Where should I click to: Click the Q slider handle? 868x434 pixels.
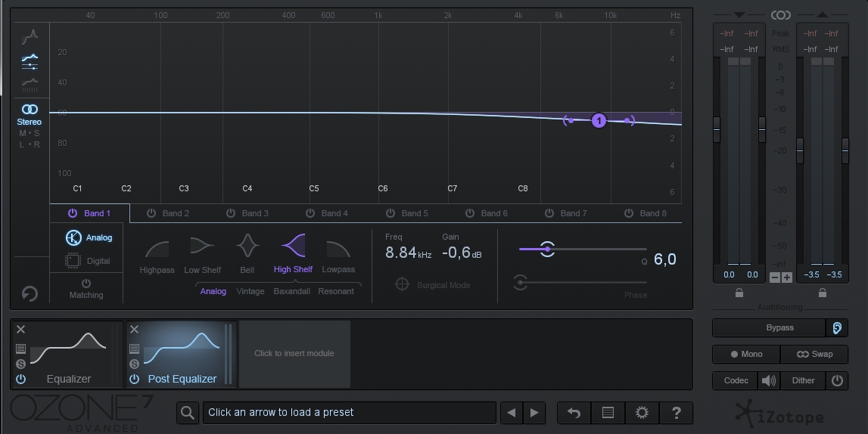pos(547,249)
